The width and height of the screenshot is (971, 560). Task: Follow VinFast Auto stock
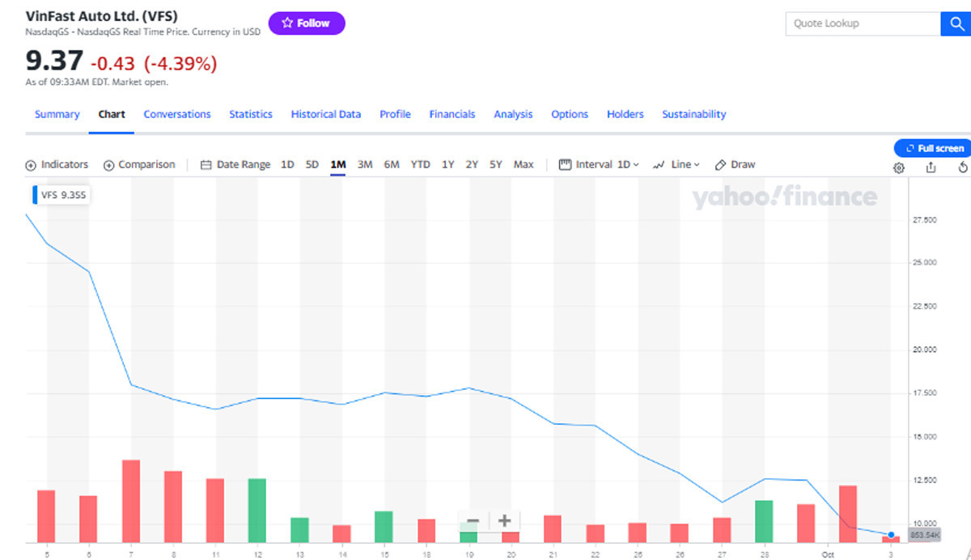click(307, 23)
